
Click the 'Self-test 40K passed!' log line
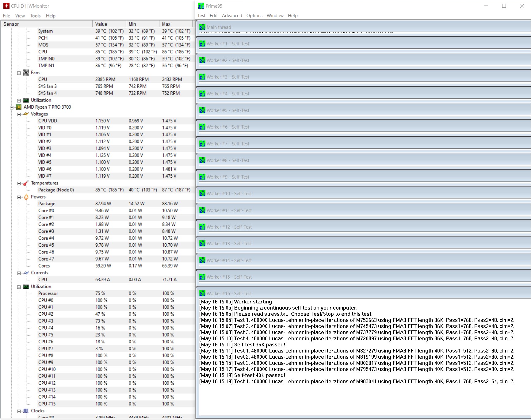(x=242, y=375)
